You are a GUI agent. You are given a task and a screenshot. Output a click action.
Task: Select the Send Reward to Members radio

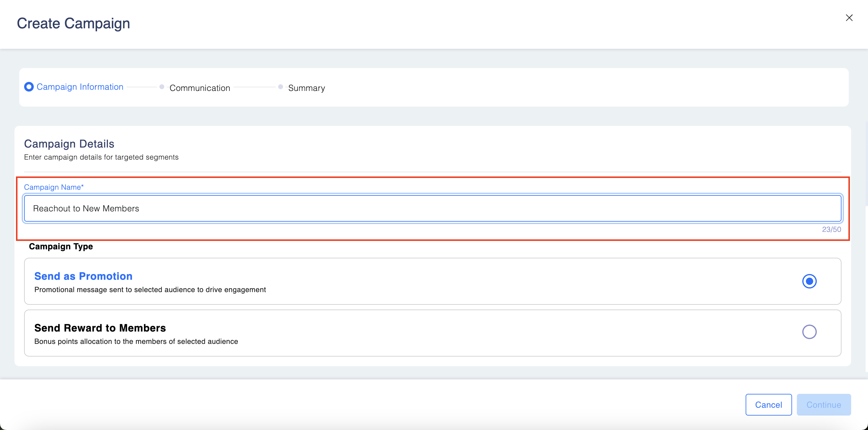point(809,332)
